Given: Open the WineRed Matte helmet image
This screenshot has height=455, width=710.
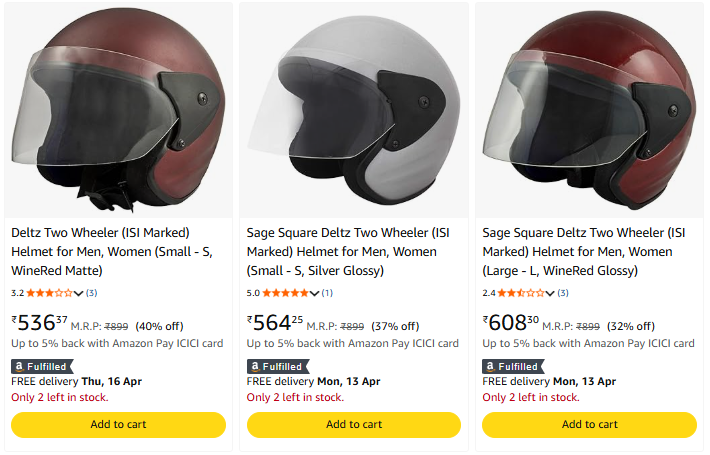Looking at the screenshot, I should [118, 108].
